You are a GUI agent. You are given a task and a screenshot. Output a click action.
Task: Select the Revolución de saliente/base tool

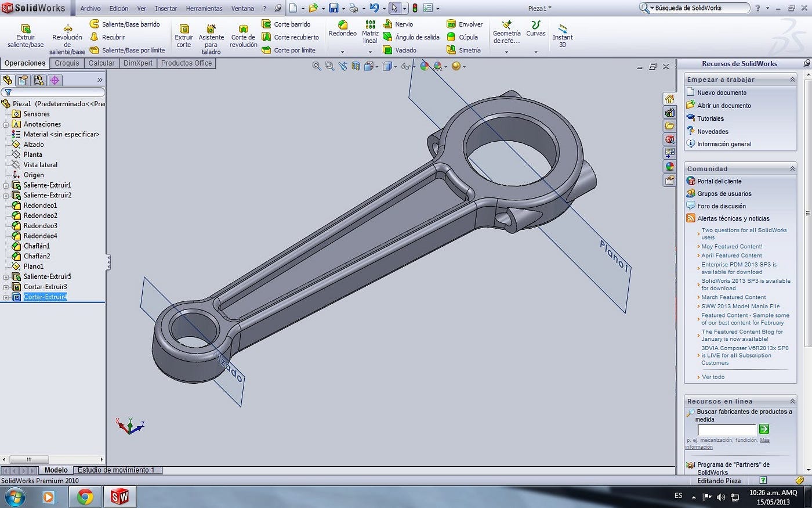click(67, 36)
